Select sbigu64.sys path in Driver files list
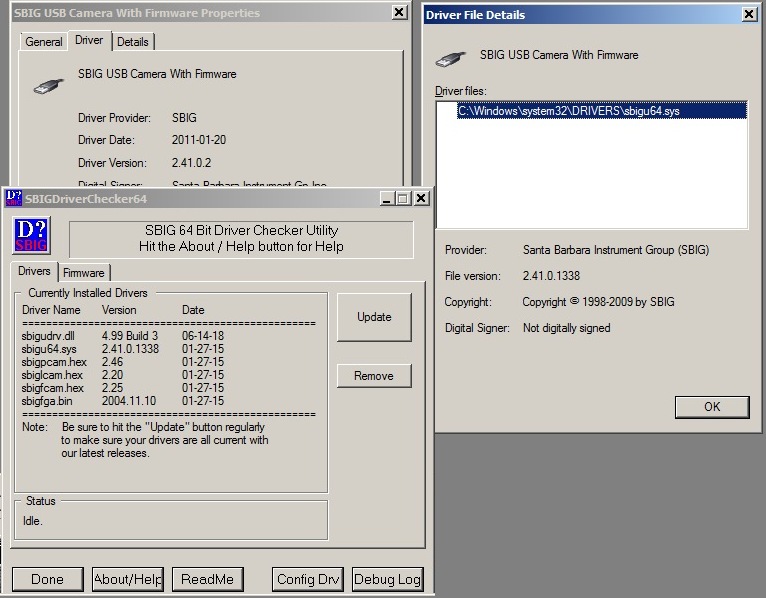 click(x=601, y=110)
